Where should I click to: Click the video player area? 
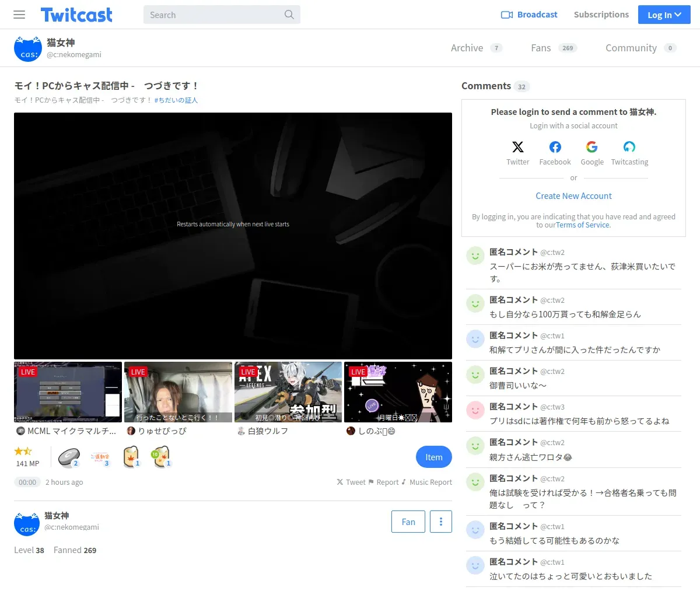pyautogui.click(x=233, y=236)
